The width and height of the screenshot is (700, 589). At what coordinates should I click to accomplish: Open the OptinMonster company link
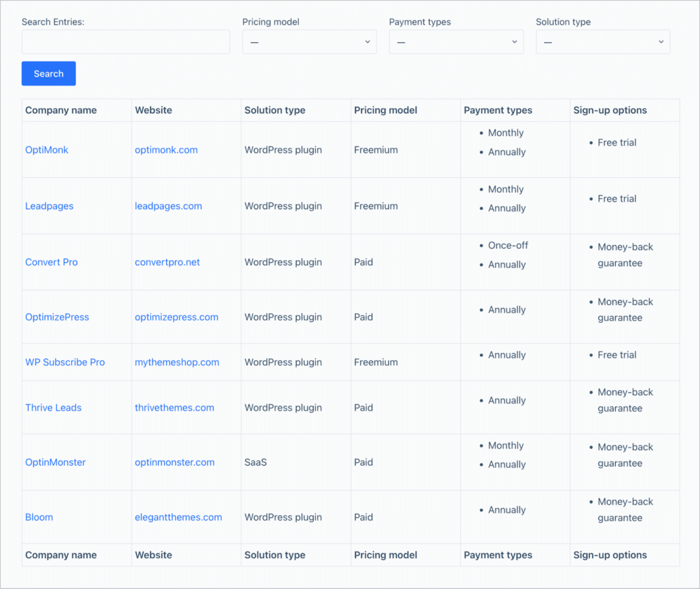coord(55,462)
